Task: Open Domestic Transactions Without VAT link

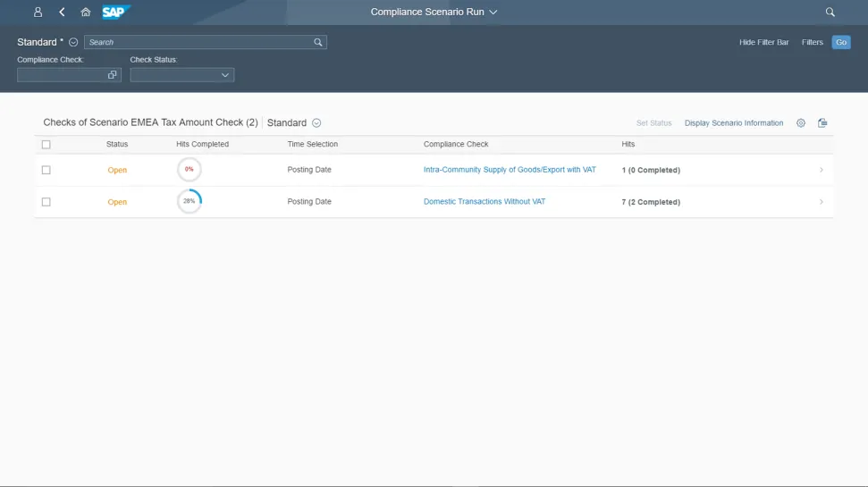Action: coord(484,202)
